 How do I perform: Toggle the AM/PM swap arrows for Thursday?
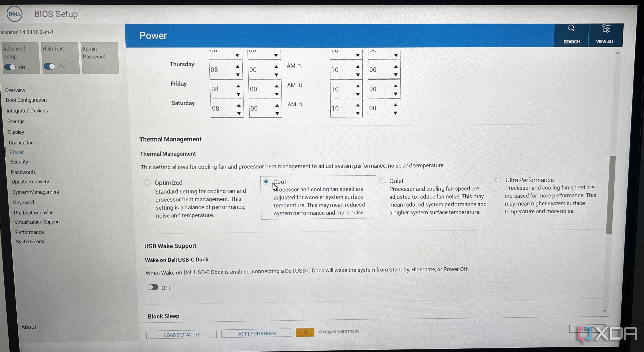click(x=300, y=65)
